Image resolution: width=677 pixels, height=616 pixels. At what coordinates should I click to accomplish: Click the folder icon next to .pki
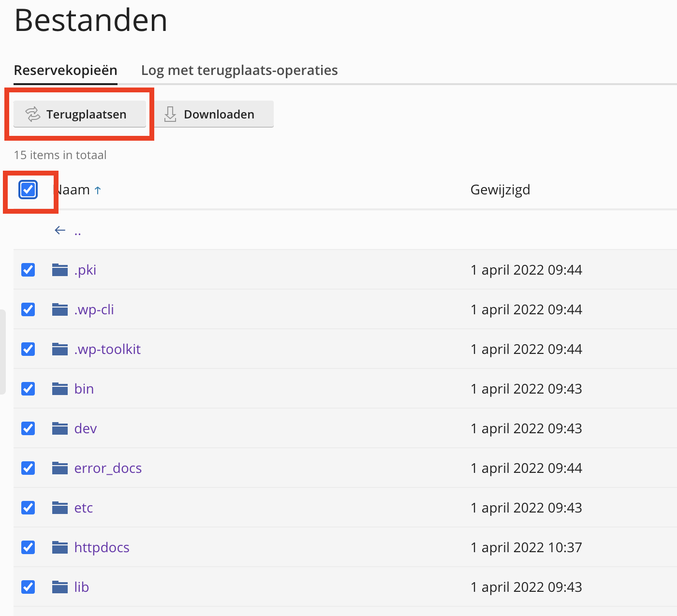pos(60,270)
